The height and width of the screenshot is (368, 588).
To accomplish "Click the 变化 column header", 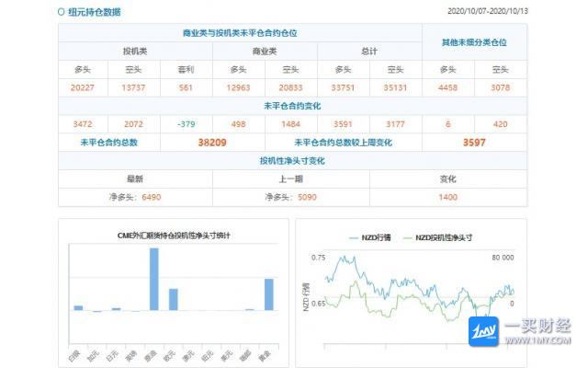I will 447,178.
